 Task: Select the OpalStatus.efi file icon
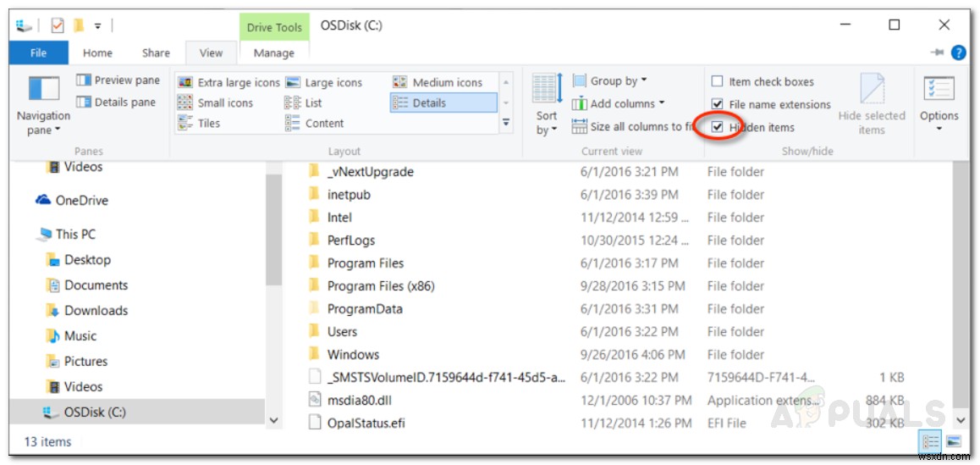(315, 423)
